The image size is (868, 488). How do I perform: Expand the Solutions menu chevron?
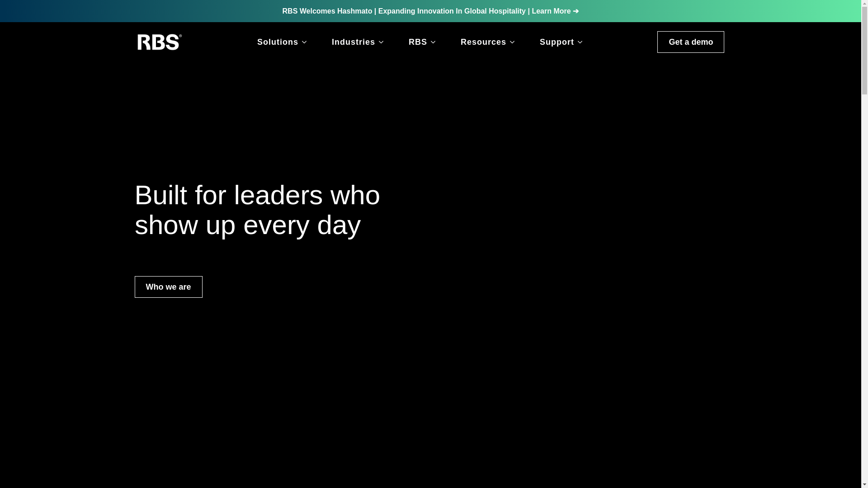[304, 42]
